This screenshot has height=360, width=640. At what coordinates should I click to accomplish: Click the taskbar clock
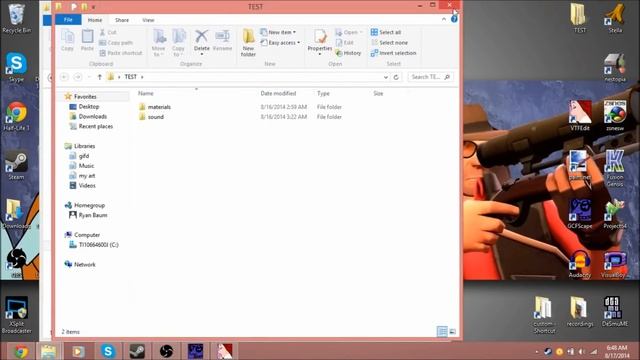[x=616, y=351]
